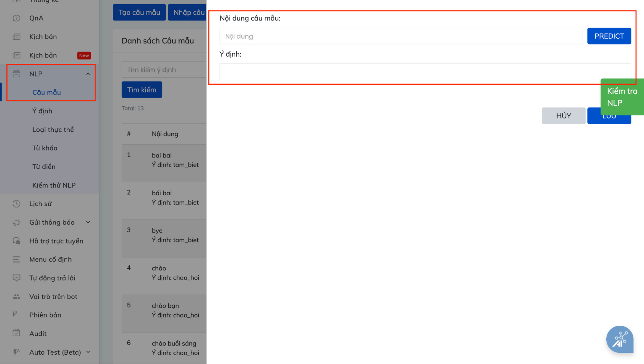The width and height of the screenshot is (644, 364).
Task: Expand the Auto Test (Beta) submenu arrow
Action: [x=88, y=352]
